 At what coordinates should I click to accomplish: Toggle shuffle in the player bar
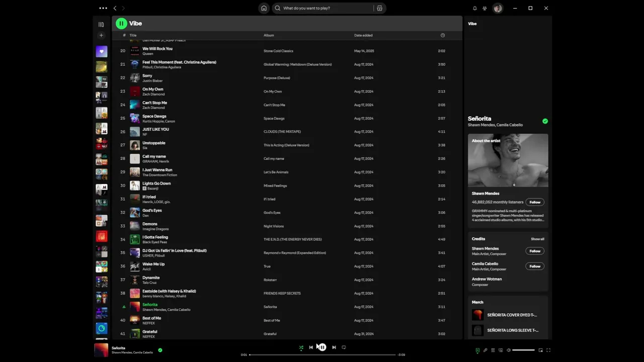point(301,347)
